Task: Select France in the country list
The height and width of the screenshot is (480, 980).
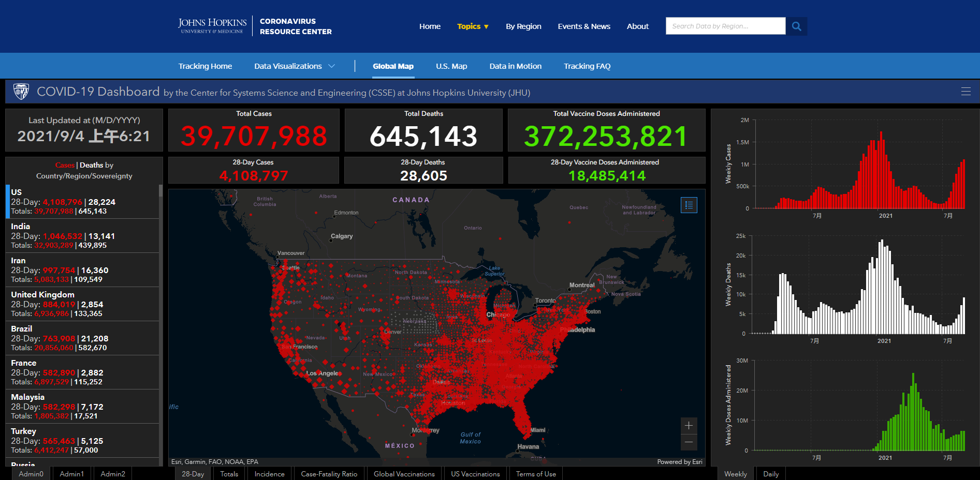Action: [83, 372]
